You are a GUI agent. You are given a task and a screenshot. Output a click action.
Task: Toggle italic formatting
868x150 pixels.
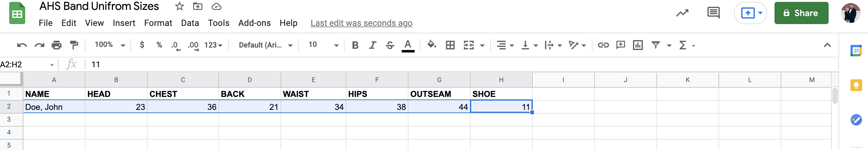pos(372,45)
